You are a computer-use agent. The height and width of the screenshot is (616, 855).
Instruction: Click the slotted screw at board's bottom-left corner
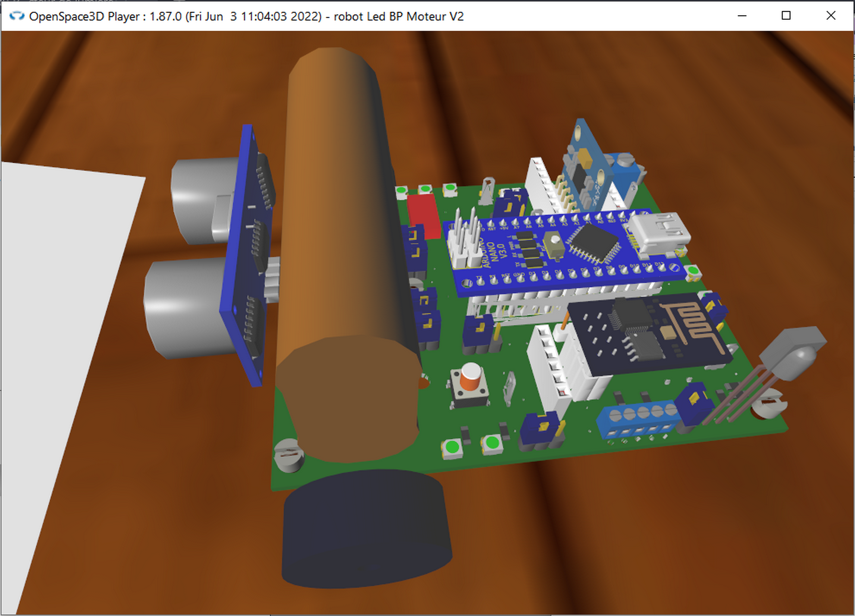tap(288, 456)
